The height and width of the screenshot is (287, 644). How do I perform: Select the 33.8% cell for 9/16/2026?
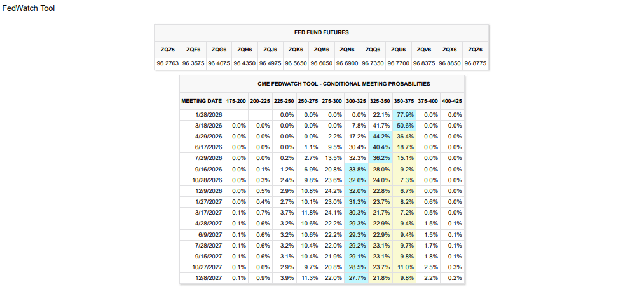pos(357,170)
